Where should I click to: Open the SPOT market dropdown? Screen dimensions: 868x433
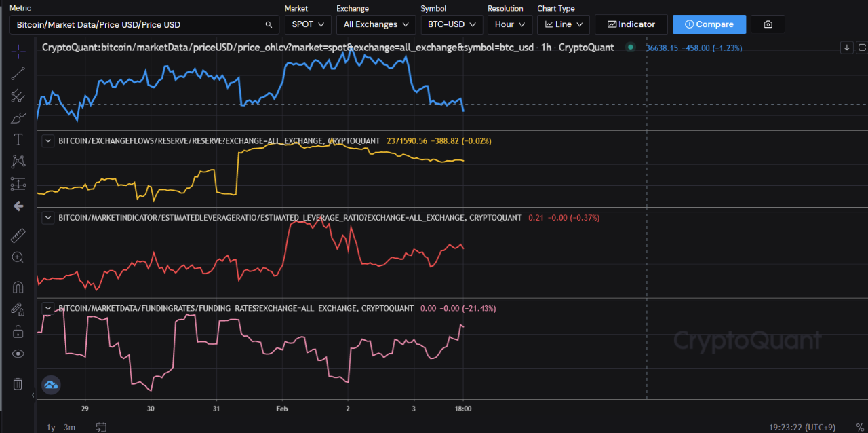point(307,24)
